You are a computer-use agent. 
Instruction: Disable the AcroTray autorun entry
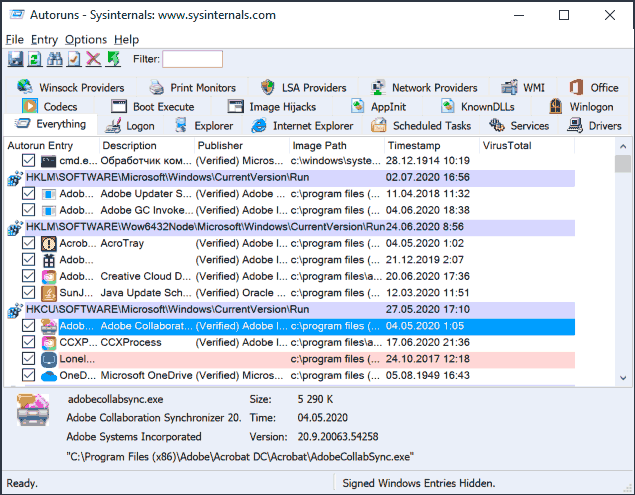coord(28,243)
